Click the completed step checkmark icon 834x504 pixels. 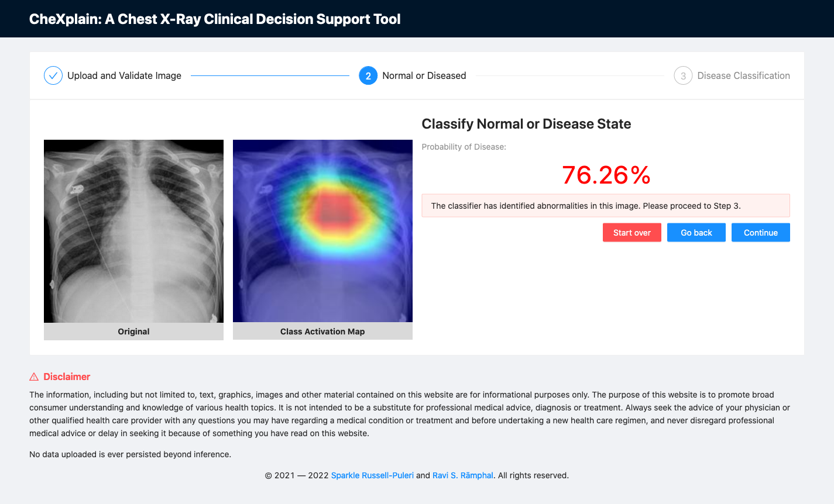(53, 75)
